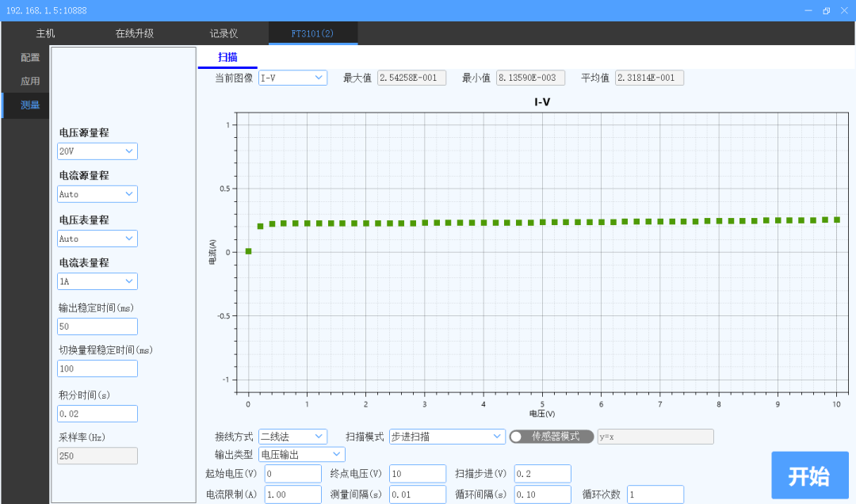Viewport: 856px width, 504px height.
Task: Select the FT3101(2) tab
Action: click(x=313, y=33)
